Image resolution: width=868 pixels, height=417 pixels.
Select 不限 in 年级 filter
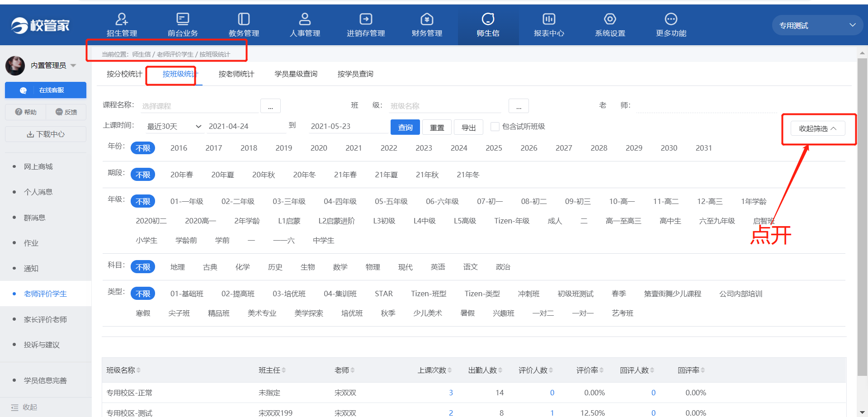[143, 201]
